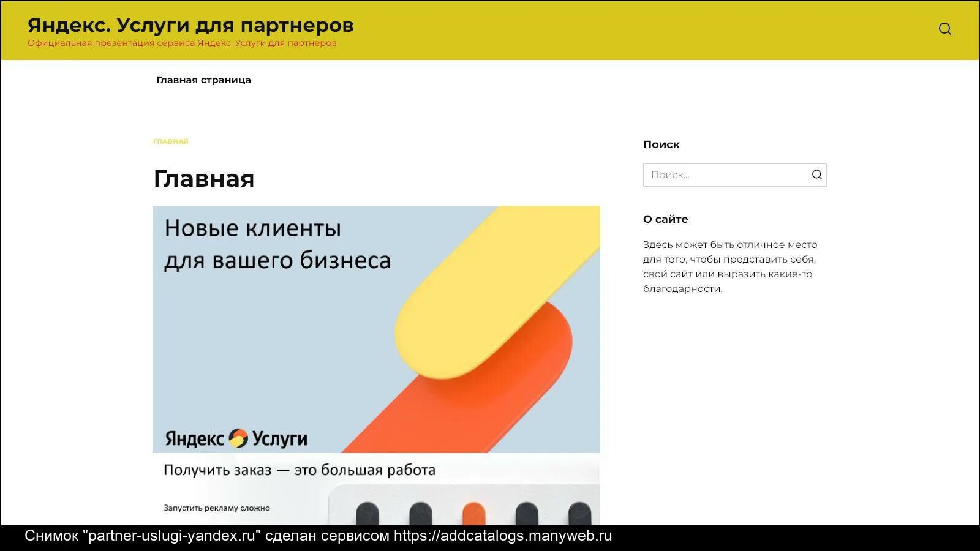Select the 'О сайте' sidebar heading
The width and height of the screenshot is (980, 551).
pyautogui.click(x=666, y=219)
